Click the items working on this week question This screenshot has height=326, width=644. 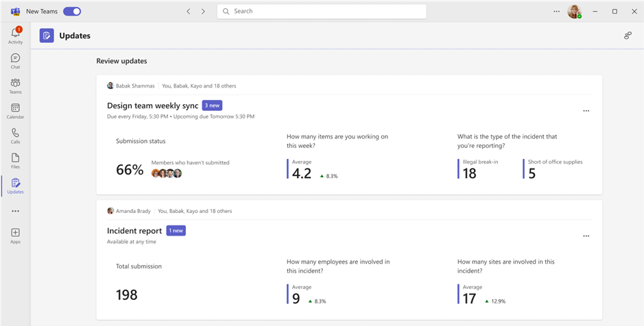coord(337,141)
